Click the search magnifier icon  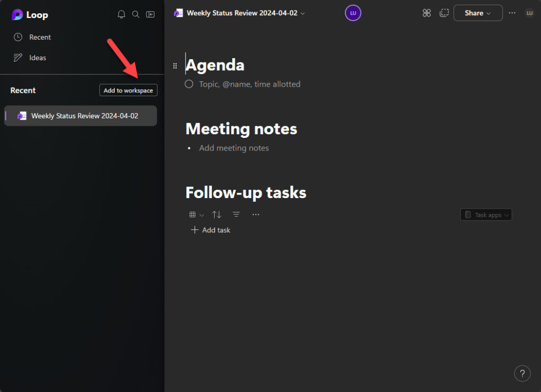pyautogui.click(x=136, y=14)
